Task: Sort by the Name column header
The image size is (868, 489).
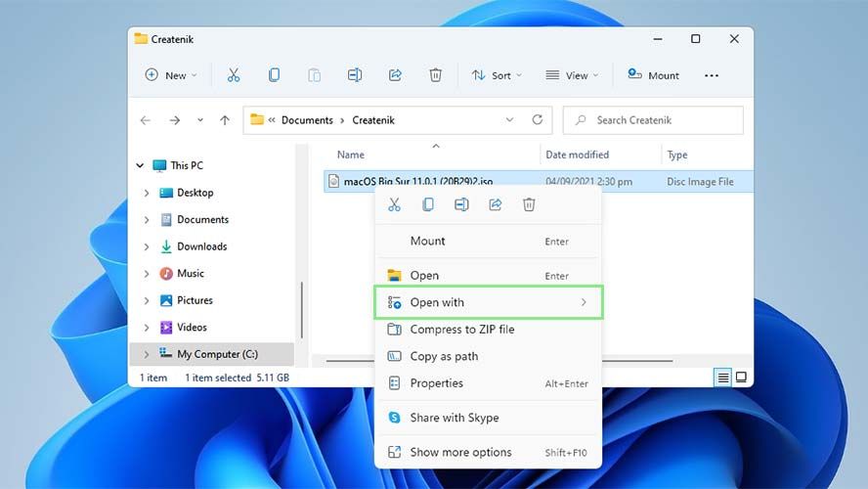Action: tap(350, 156)
